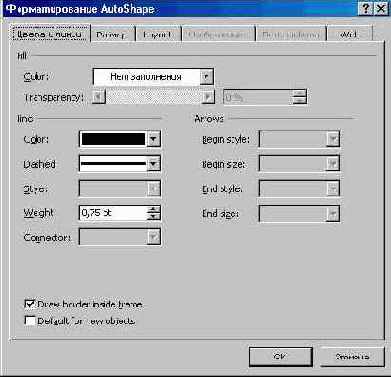391x377 pixels.
Task: Open the Fill Color dropdown arrow
Action: 206,77
